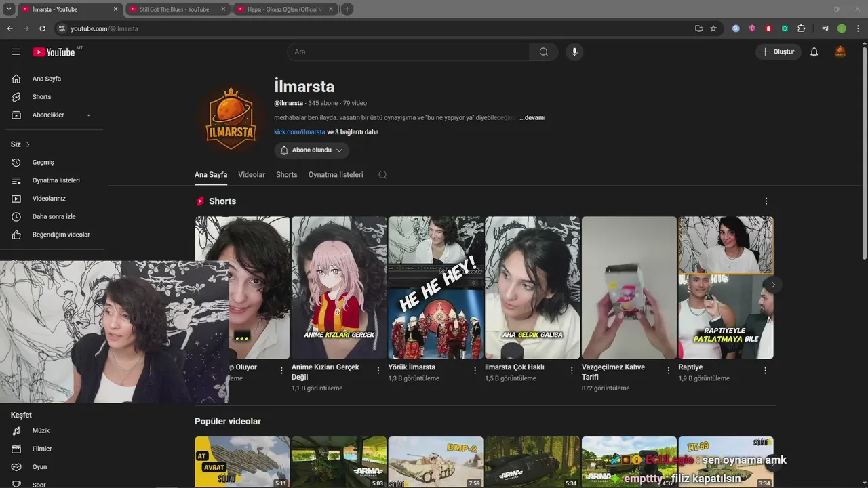Open the YouTube hamburger guide menu
This screenshot has width=868, height=488.
point(16,52)
